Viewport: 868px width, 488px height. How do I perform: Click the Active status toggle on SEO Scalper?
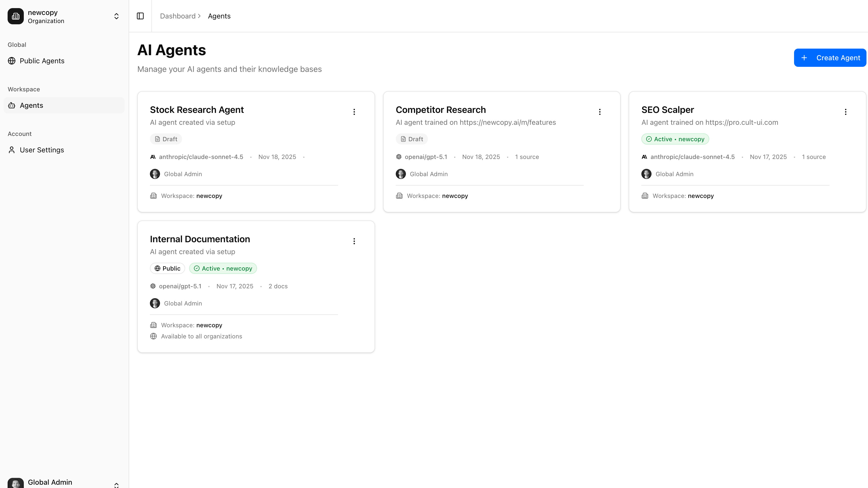click(675, 139)
